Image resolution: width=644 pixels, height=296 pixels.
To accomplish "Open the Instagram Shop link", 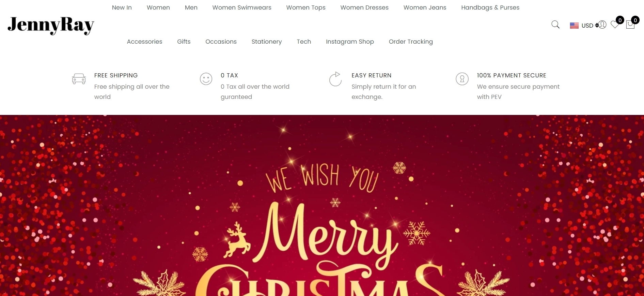I will [350, 42].
